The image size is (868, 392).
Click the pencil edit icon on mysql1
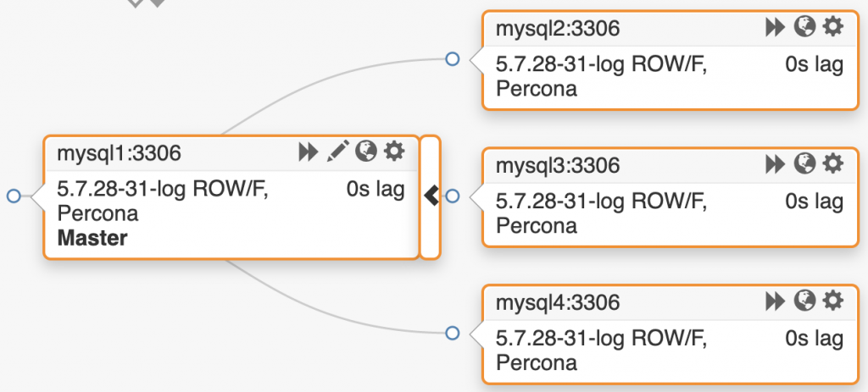click(x=337, y=152)
